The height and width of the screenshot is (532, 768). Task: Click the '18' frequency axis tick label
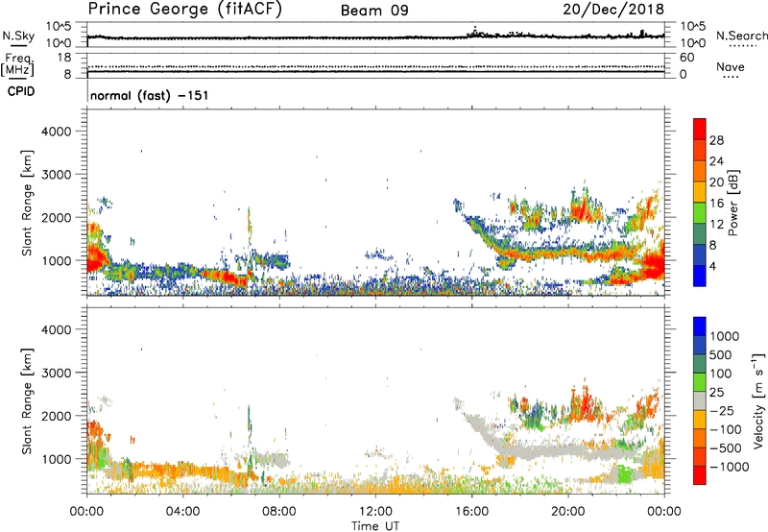coord(64,58)
